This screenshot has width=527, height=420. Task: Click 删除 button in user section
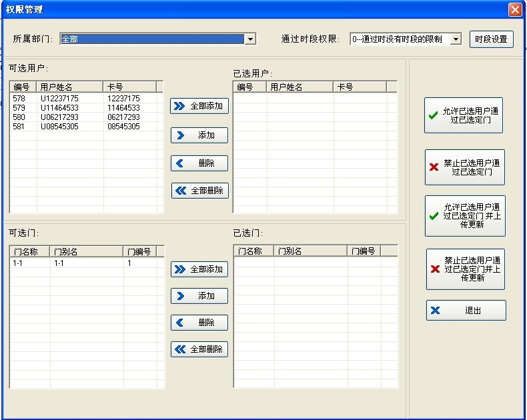(199, 163)
